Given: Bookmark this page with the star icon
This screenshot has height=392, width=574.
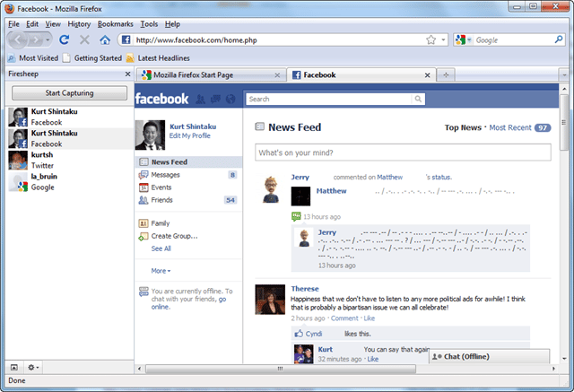Looking at the screenshot, I should pos(430,39).
